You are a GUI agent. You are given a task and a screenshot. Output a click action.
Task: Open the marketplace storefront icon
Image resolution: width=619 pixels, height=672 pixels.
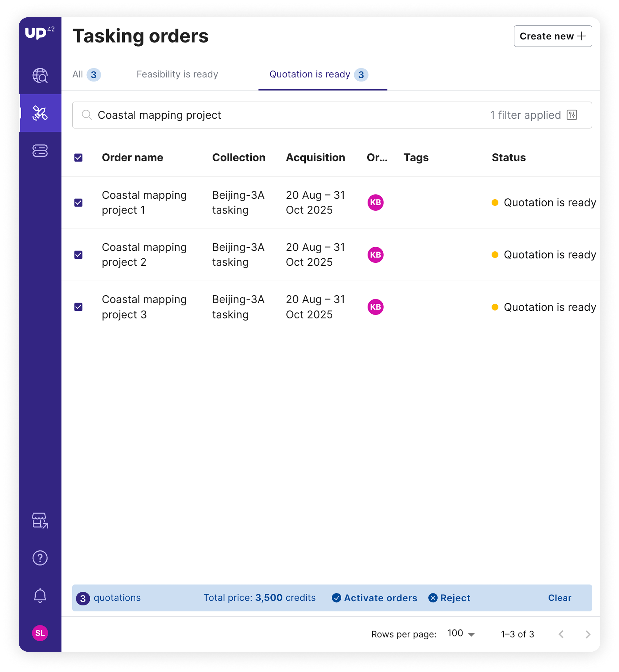click(x=40, y=520)
